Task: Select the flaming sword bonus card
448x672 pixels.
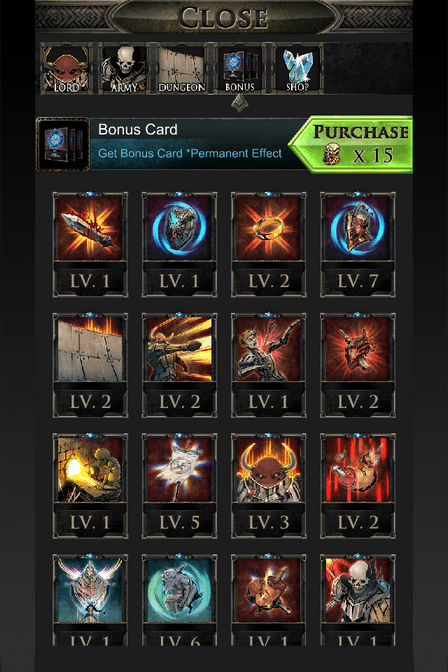Action: tap(90, 244)
